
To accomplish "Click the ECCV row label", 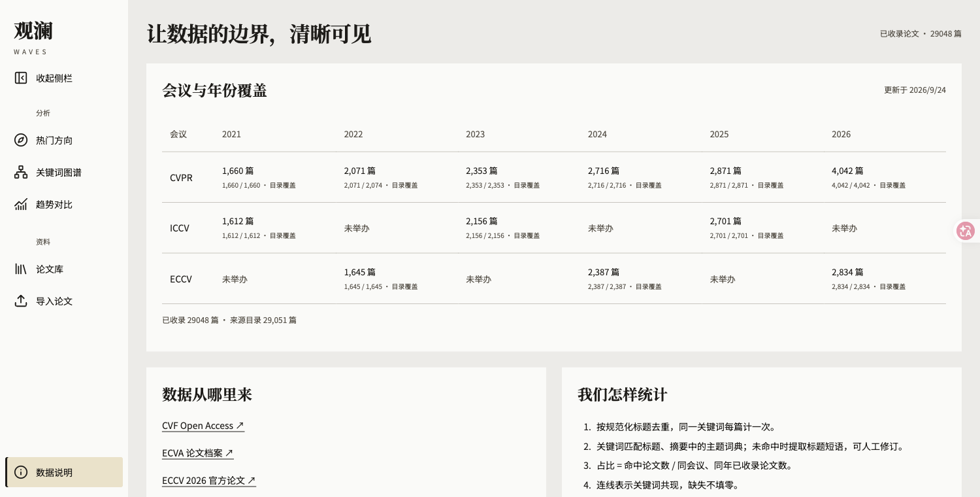I will coord(181,279).
